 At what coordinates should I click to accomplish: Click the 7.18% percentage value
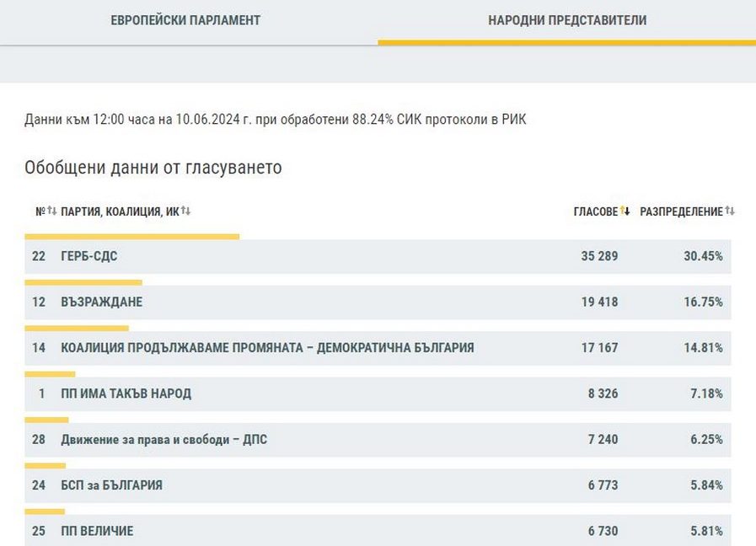pos(705,393)
